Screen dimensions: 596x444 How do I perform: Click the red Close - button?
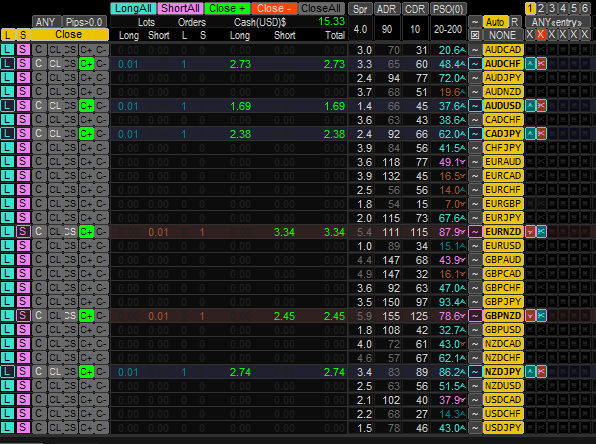tap(274, 8)
